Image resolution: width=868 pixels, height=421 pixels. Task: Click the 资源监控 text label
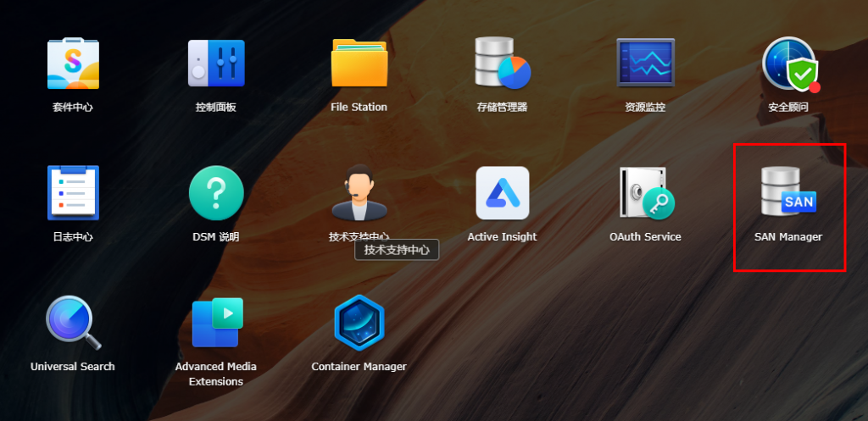tap(645, 108)
